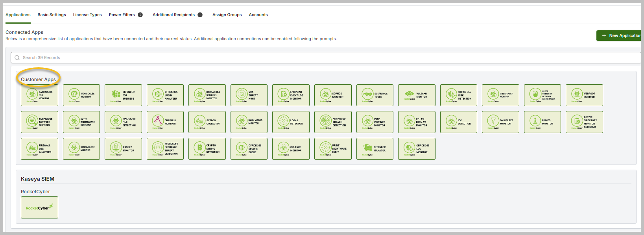Click the Log4J Detector app
644x235 pixels.
(291, 122)
